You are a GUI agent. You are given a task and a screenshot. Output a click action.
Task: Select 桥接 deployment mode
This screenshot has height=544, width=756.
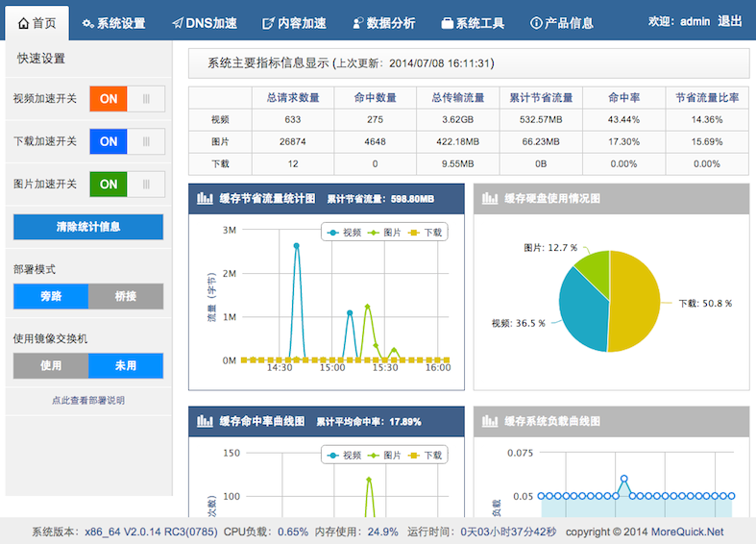coord(126,296)
